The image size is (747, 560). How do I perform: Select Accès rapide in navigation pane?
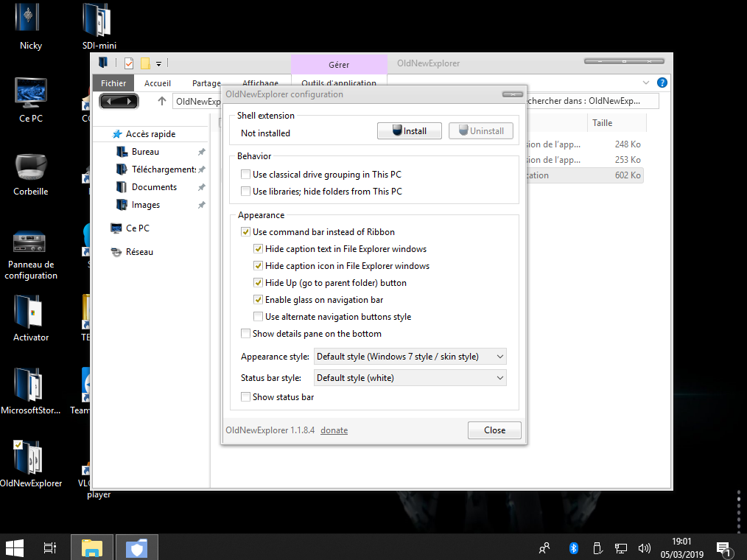tap(150, 134)
